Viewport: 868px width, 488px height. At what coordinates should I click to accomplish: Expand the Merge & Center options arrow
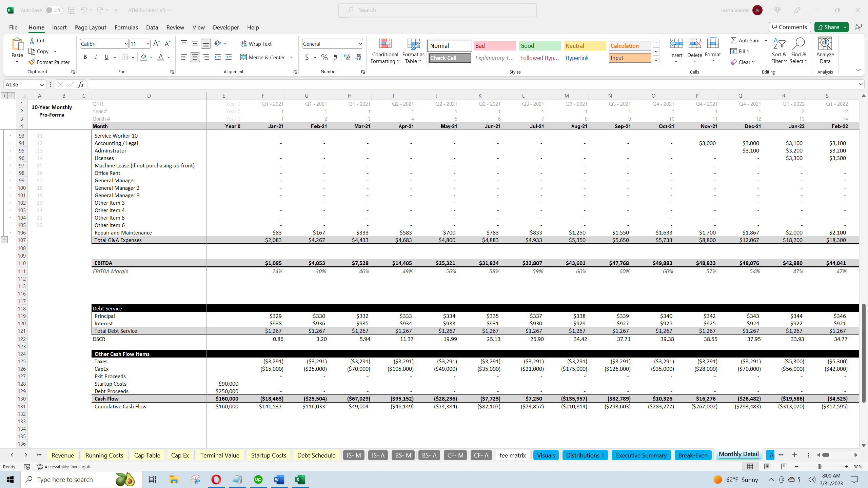(291, 57)
